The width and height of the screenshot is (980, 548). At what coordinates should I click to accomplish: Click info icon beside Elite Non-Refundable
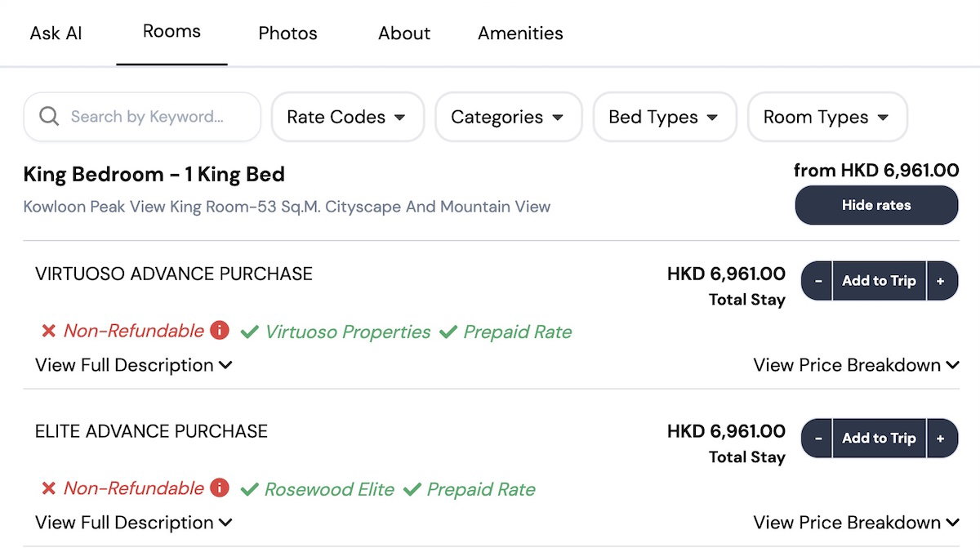(x=219, y=488)
